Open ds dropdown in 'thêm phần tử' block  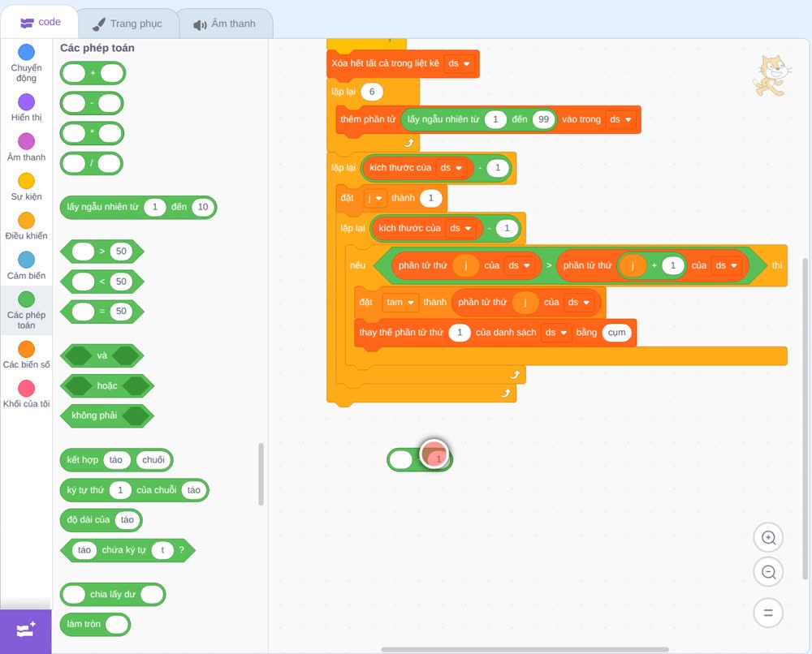[620, 119]
